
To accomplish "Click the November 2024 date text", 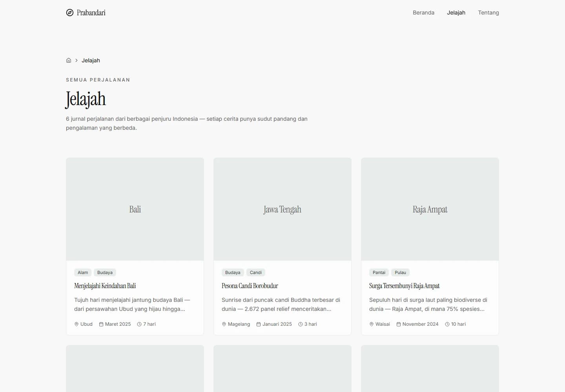I will [x=421, y=324].
